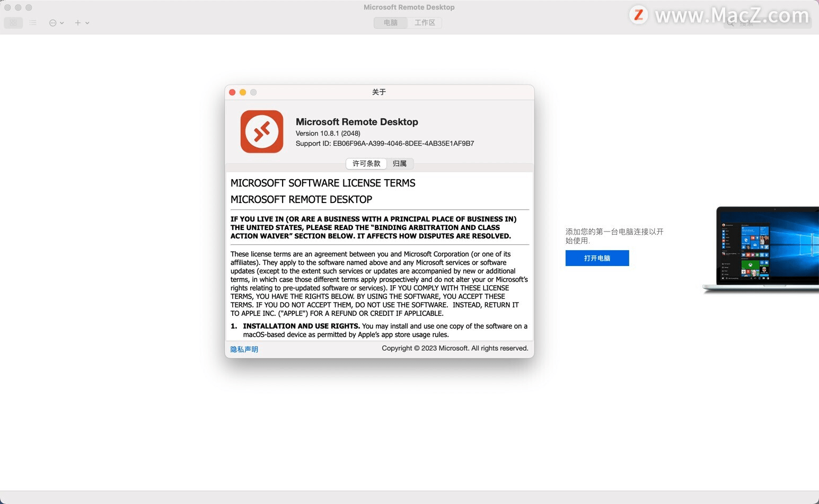
Task: Open the ellipsis options icon
Action: [52, 23]
